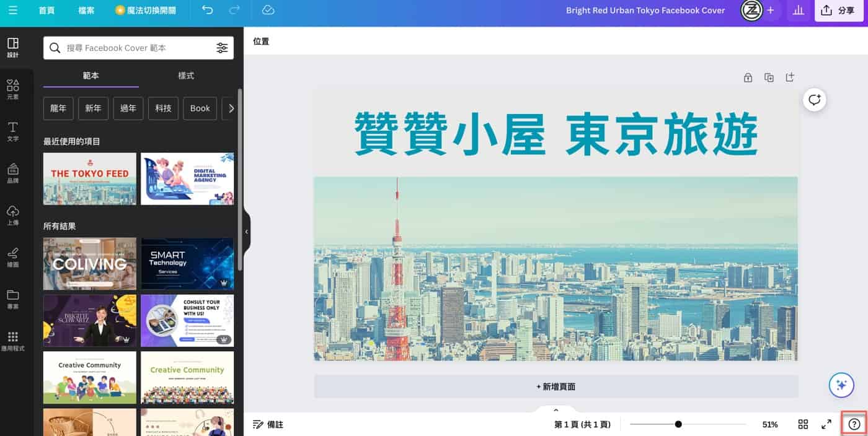Expand the page list chevron at the bottom of the canvas
This screenshot has height=436, width=868.
point(556,410)
